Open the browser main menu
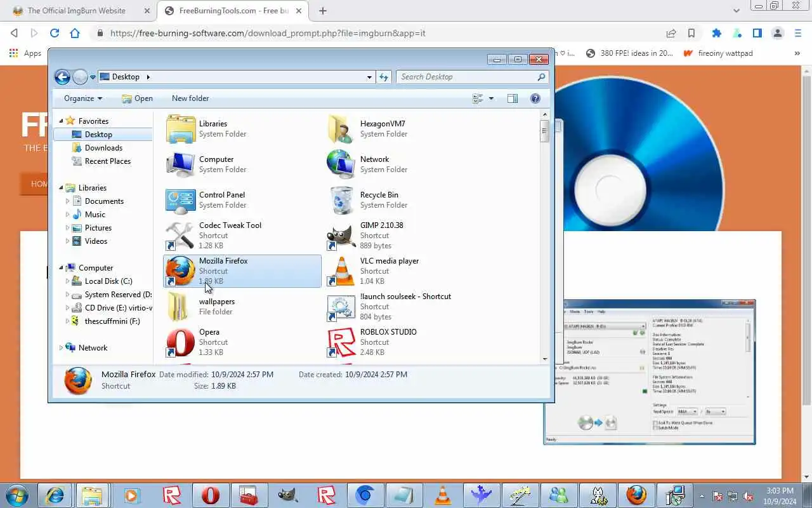Viewport: 812px width, 508px height. tap(798, 33)
